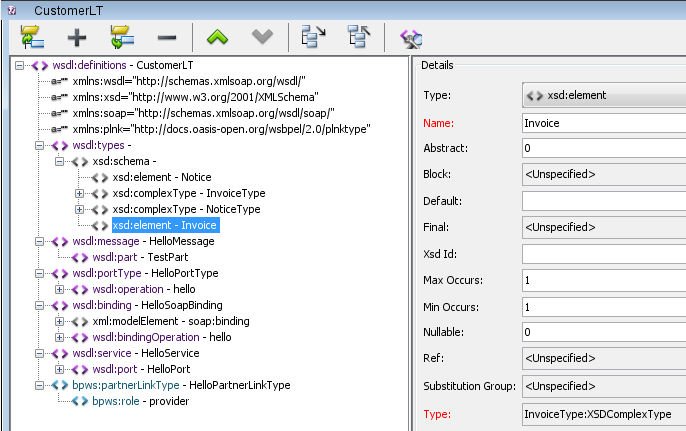The image size is (686, 431).
Task: Open the Ref Unspecified dropdown
Action: [x=604, y=358]
